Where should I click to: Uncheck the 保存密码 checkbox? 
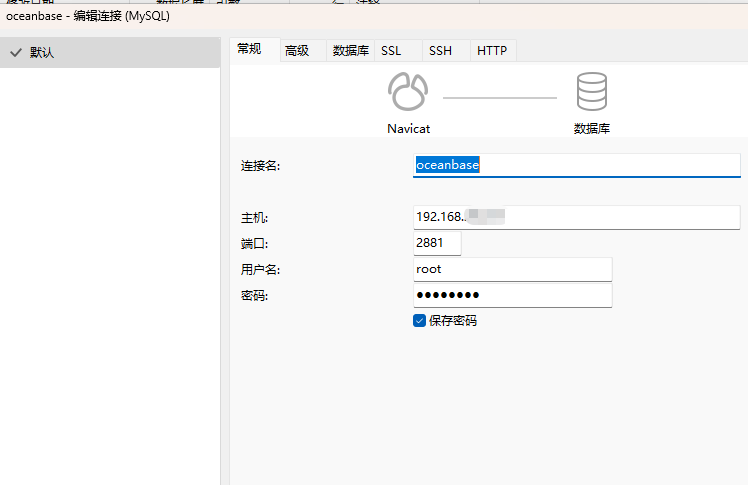tap(419, 320)
